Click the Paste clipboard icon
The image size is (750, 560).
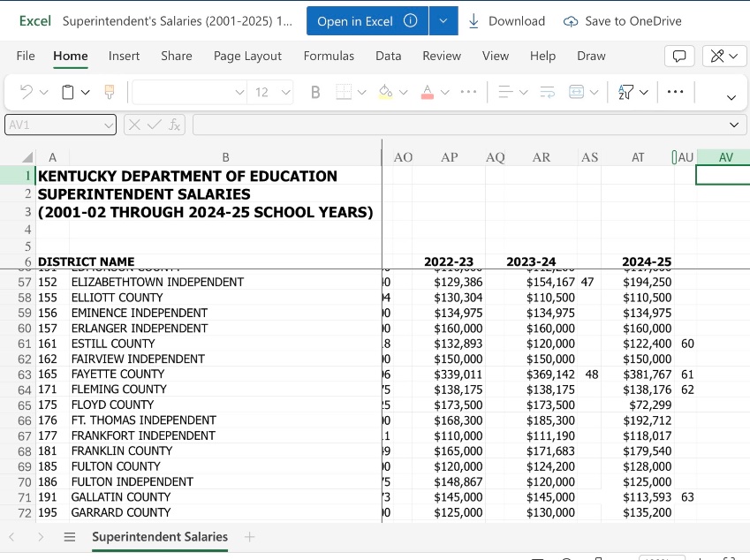(x=68, y=92)
